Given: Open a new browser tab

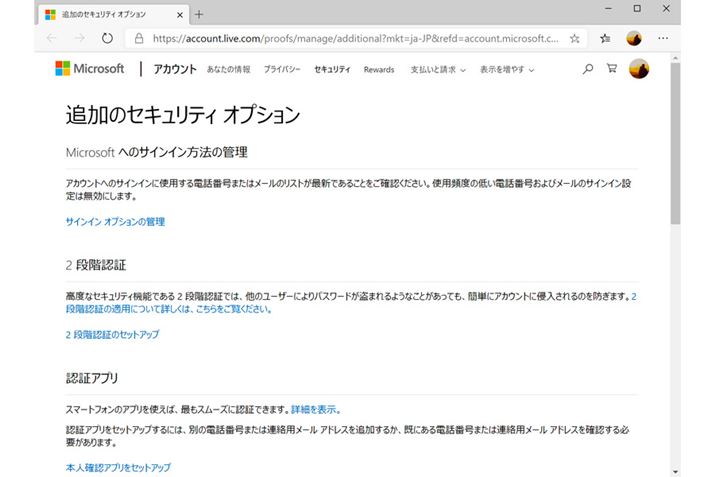Looking at the screenshot, I should click(x=199, y=14).
